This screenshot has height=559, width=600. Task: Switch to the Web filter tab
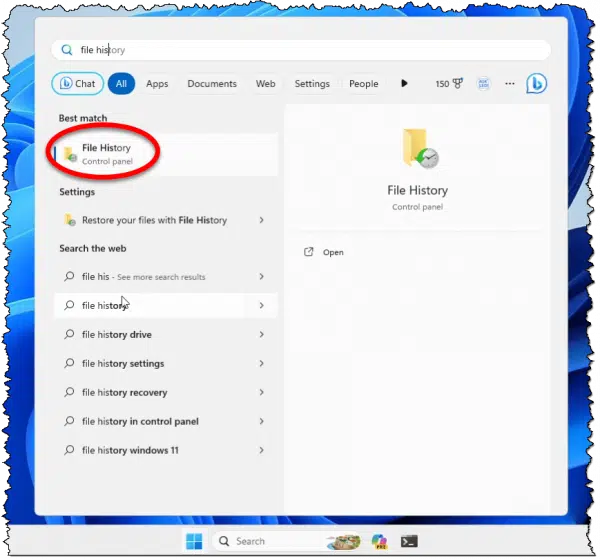click(266, 84)
